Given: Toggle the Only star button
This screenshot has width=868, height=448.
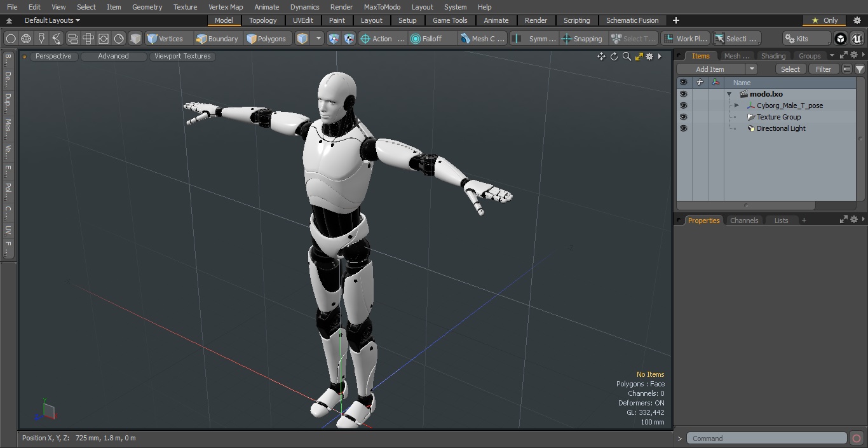Looking at the screenshot, I should coord(824,20).
